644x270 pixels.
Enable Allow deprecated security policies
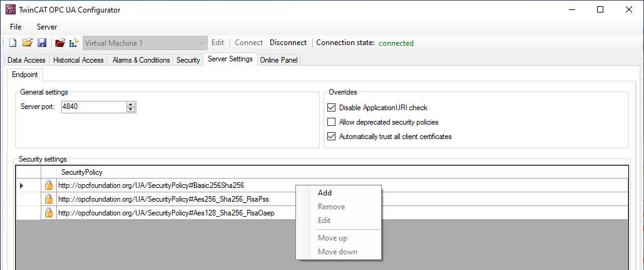[332, 122]
